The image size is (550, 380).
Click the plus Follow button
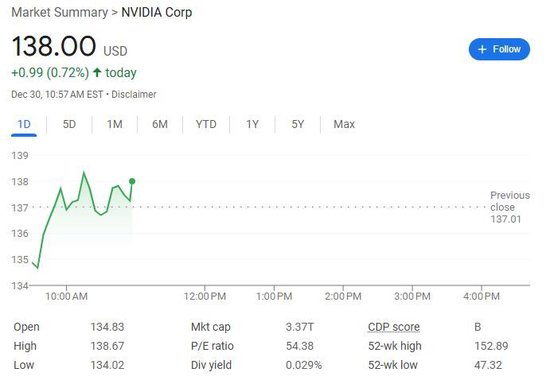pyautogui.click(x=499, y=49)
